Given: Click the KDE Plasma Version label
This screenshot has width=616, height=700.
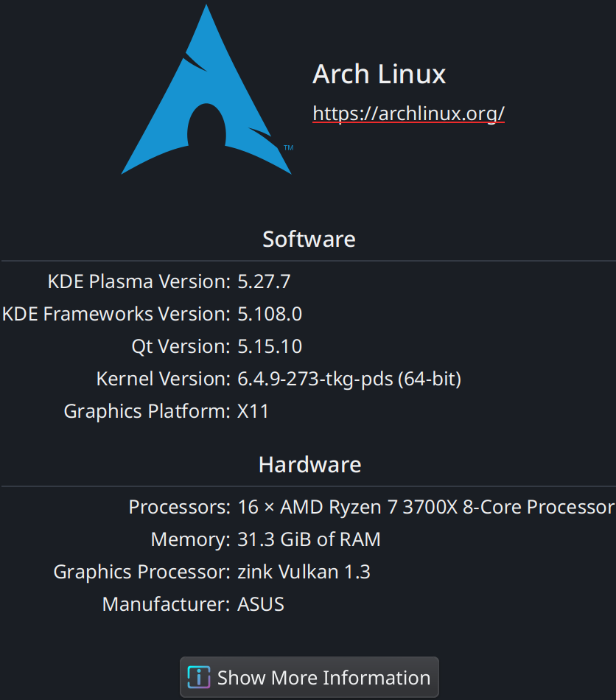Looking at the screenshot, I should (x=139, y=281).
